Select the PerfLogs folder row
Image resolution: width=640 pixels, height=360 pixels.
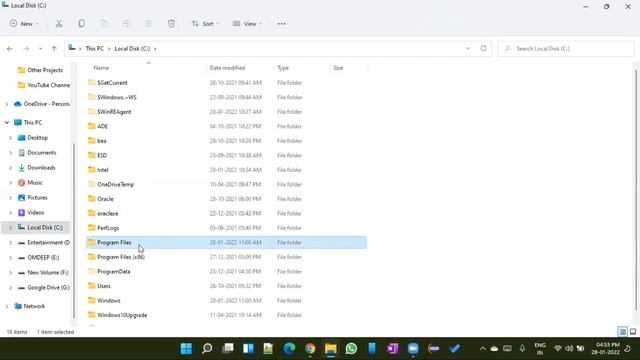pos(227,228)
